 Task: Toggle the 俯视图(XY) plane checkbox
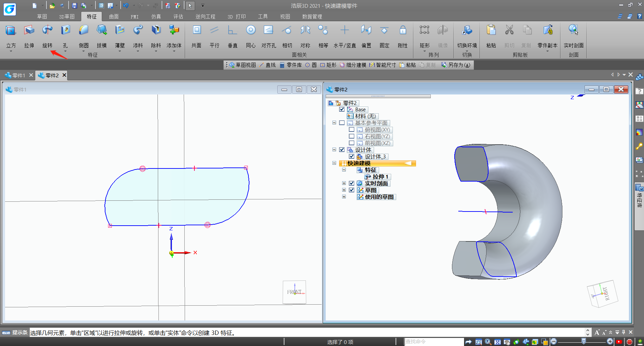click(x=352, y=130)
